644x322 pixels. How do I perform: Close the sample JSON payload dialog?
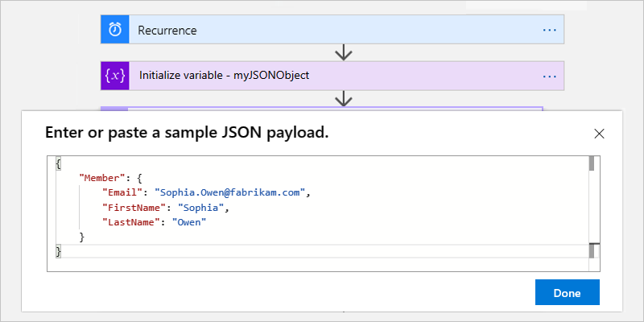[x=599, y=134]
